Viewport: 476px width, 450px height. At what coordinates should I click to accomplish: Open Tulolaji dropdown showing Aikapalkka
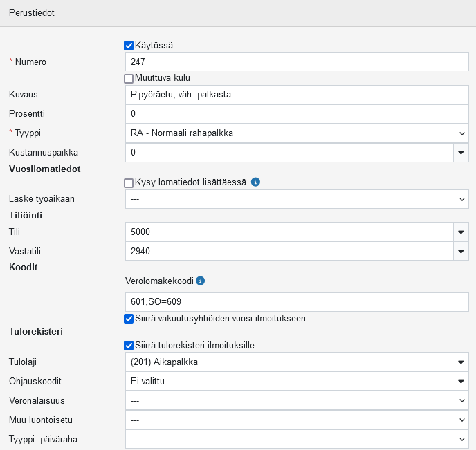[296, 362]
